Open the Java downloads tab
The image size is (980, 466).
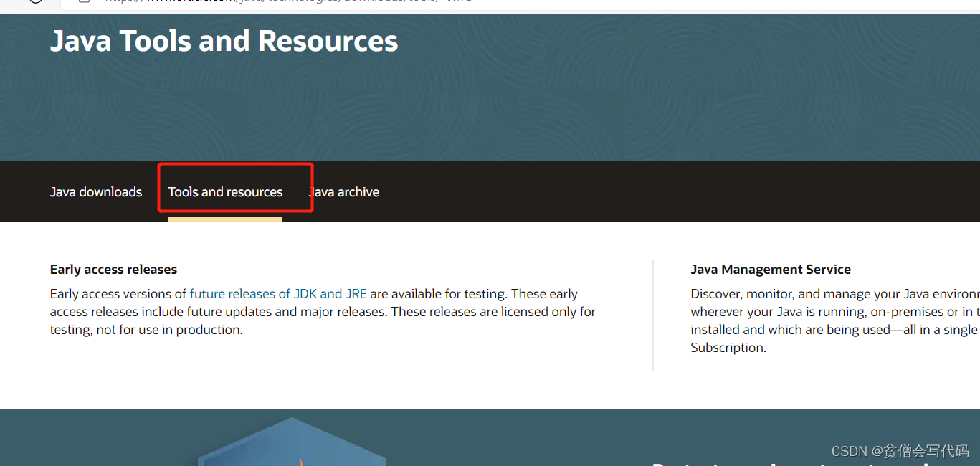tap(96, 192)
